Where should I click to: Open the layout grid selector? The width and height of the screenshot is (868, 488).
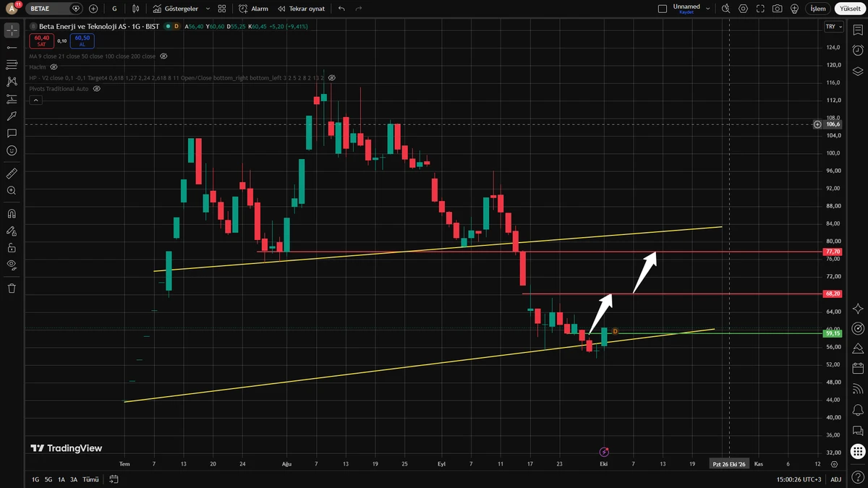222,9
